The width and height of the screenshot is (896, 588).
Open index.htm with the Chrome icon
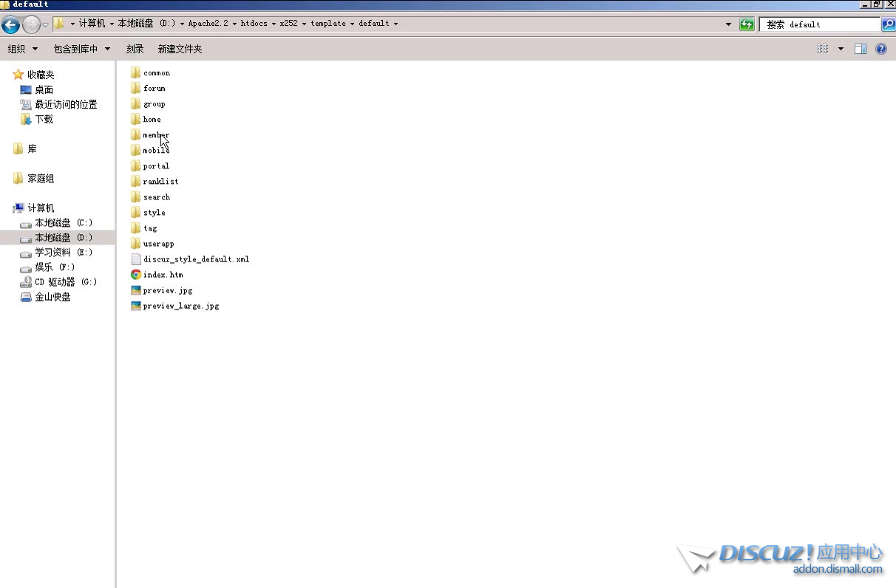pos(163,275)
